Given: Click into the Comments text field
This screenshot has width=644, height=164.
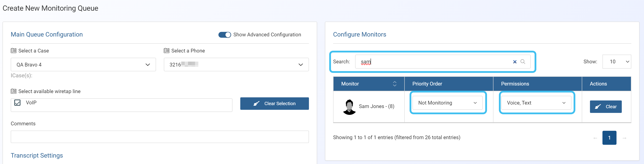Looking at the screenshot, I should click(x=160, y=137).
